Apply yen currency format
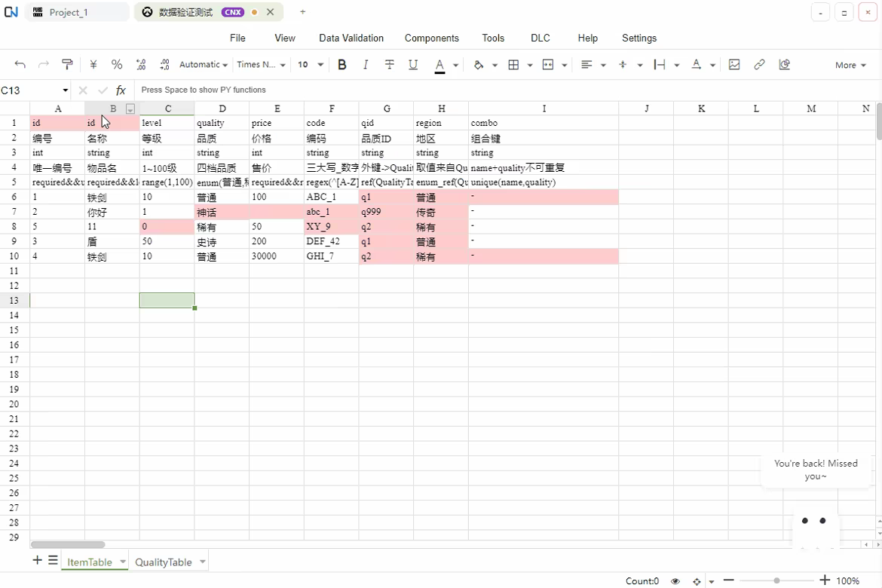Viewport: 882px width, 588px height. tap(93, 65)
